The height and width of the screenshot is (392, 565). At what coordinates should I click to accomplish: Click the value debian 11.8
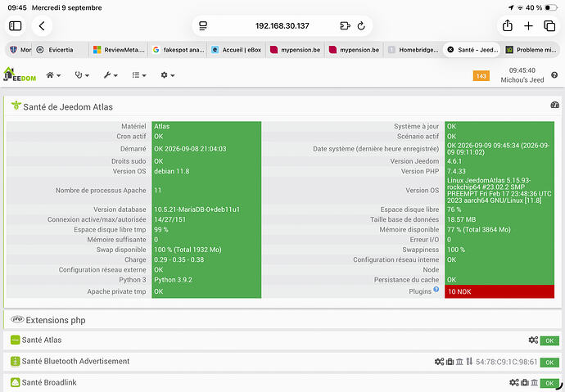pos(171,171)
